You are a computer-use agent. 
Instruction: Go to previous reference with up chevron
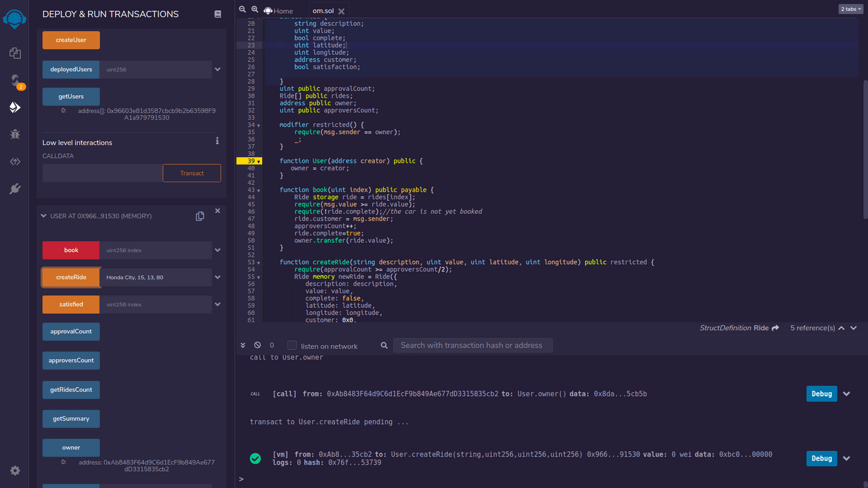pos(841,328)
